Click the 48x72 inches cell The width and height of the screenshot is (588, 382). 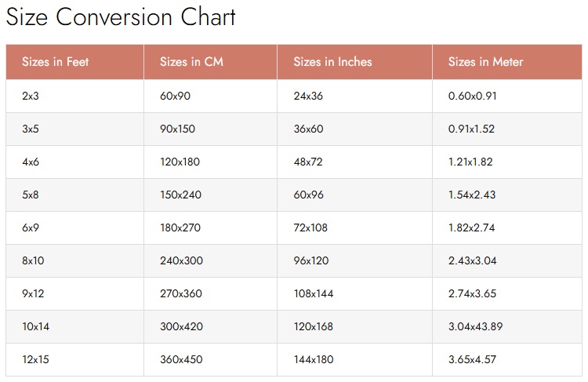click(354, 162)
